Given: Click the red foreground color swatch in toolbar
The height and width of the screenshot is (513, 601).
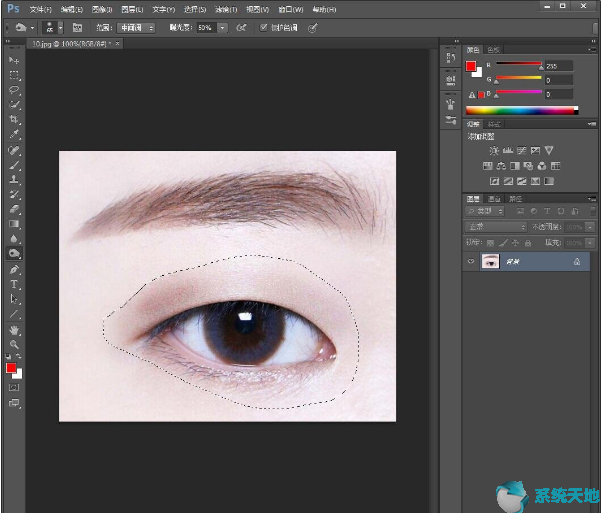Looking at the screenshot, I should tap(12, 368).
